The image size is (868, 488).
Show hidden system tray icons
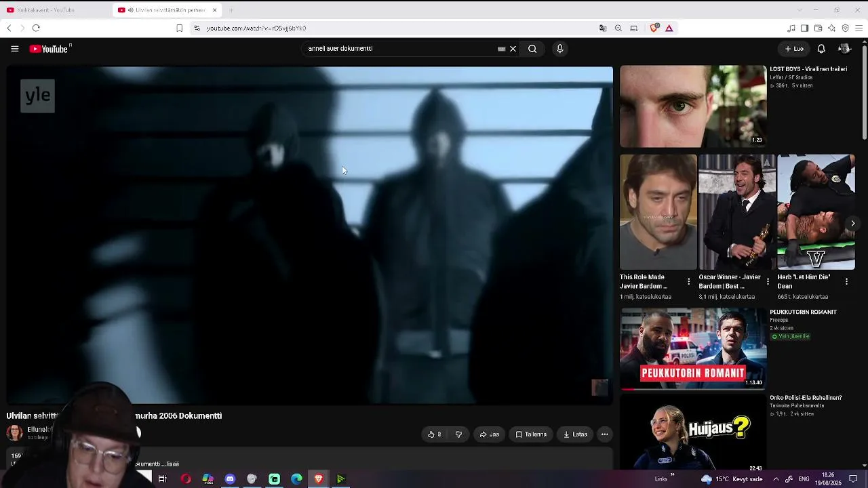pyautogui.click(x=776, y=479)
